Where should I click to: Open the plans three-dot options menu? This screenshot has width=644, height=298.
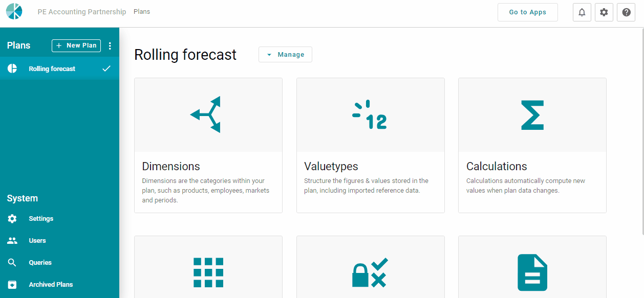click(x=110, y=46)
